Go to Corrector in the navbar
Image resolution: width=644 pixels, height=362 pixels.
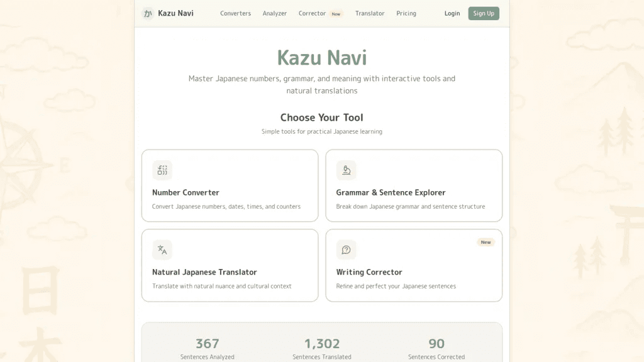click(x=312, y=14)
